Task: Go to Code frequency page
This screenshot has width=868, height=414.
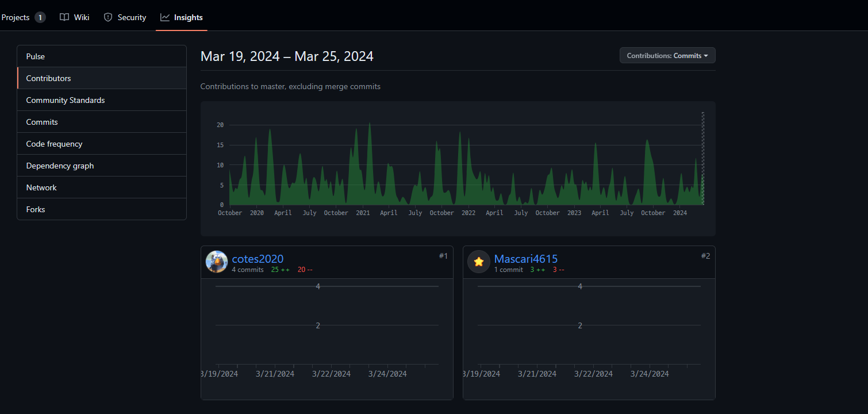Action: (x=54, y=144)
